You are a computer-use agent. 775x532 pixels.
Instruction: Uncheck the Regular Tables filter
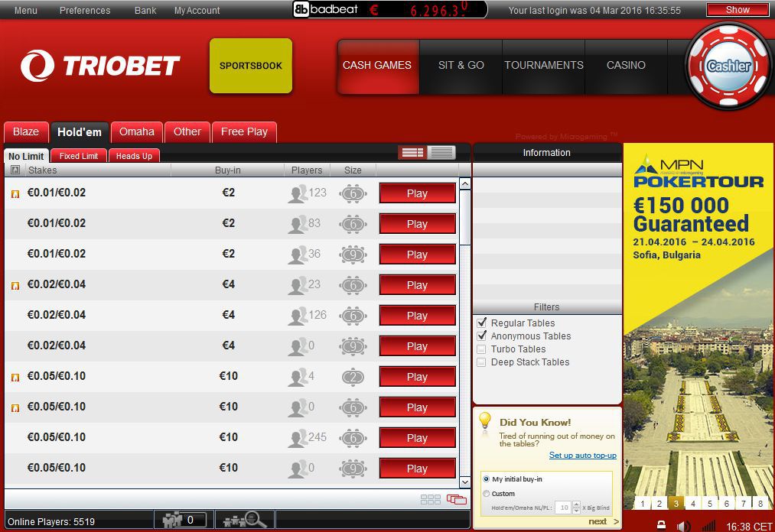click(481, 323)
